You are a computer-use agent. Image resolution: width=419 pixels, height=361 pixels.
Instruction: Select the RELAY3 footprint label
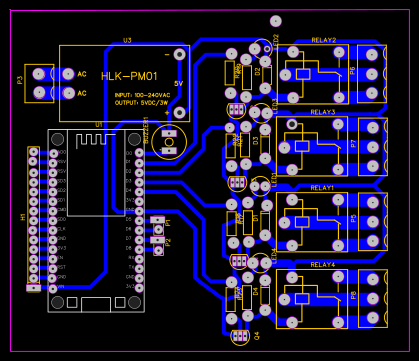[x=322, y=112]
